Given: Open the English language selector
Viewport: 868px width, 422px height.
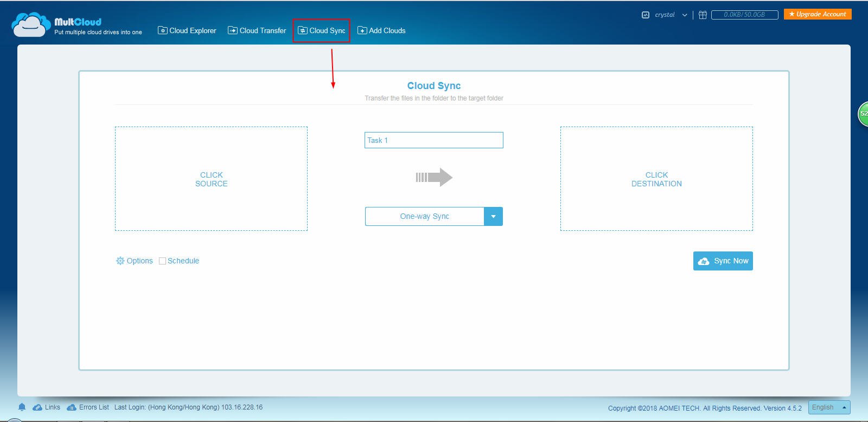Looking at the screenshot, I should click(x=829, y=407).
